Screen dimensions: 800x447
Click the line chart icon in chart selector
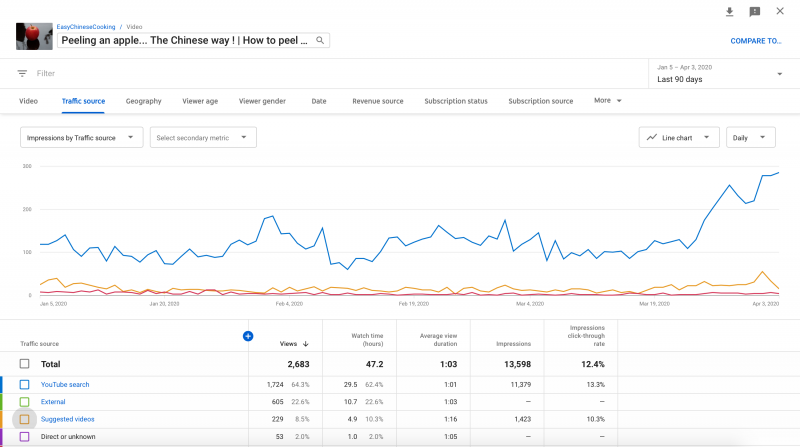pos(652,137)
